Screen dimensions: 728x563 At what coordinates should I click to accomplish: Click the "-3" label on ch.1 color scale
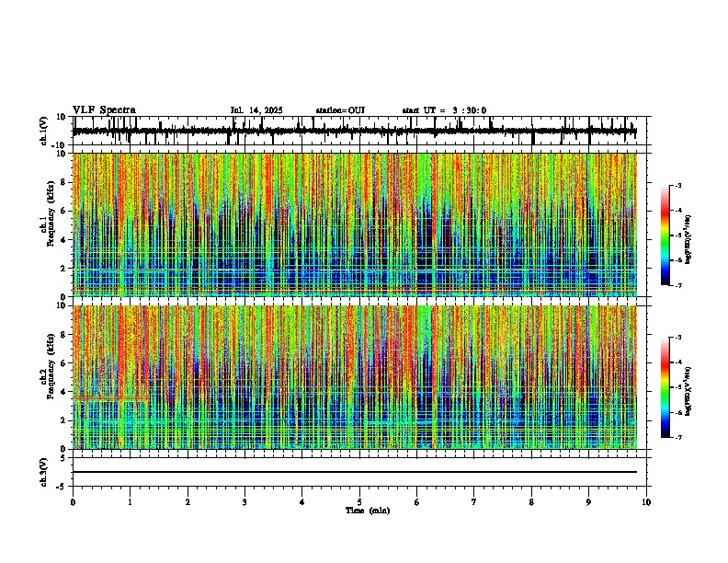677,185
